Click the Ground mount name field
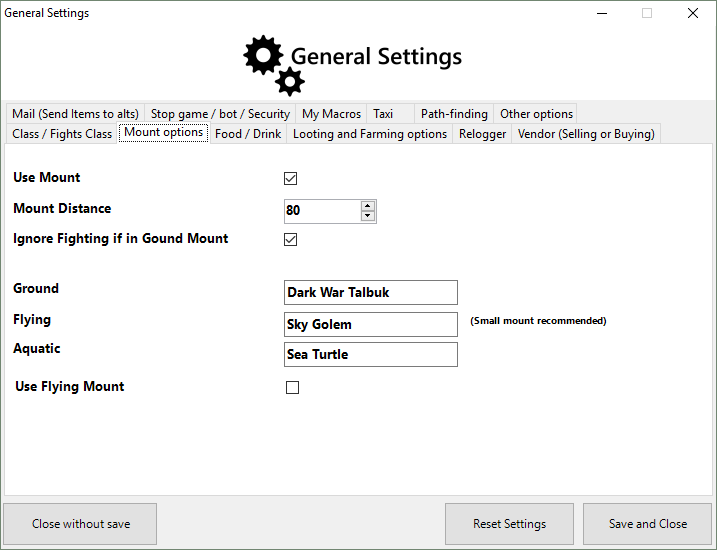Screen dimensions: 717x550 370,292
